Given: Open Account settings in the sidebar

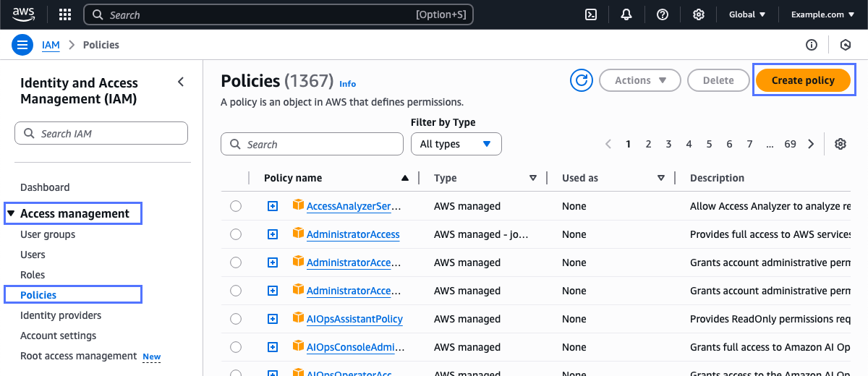Looking at the screenshot, I should point(58,336).
